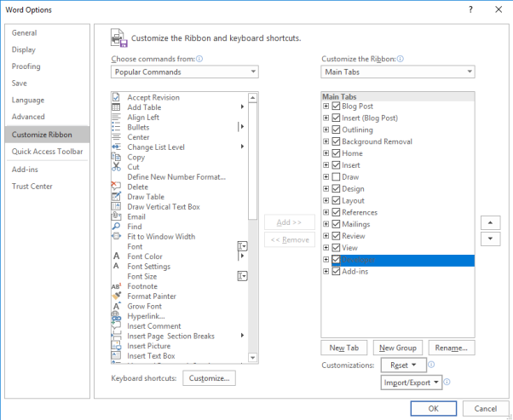Viewport: 513px width, 420px height.
Task: Click the Bullets list icon
Action: tap(116, 127)
